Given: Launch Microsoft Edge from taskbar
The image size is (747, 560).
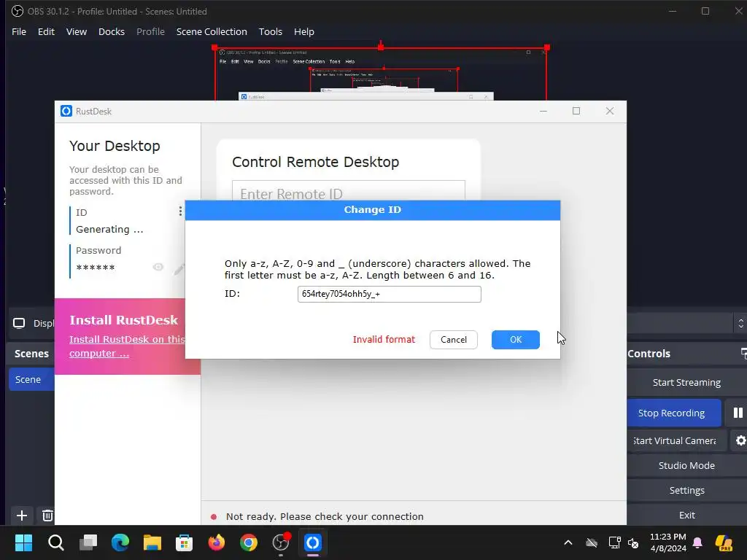Looking at the screenshot, I should tap(120, 542).
